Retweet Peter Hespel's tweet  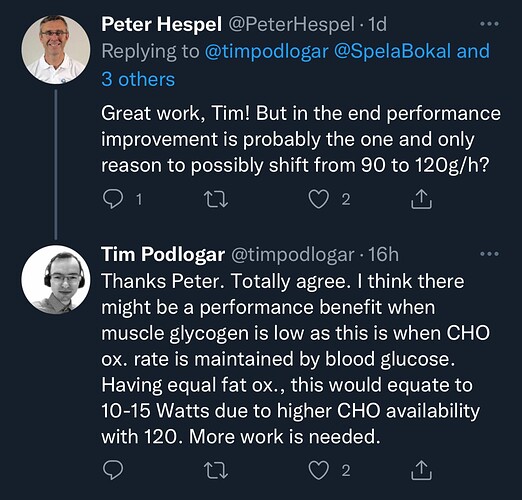[x=216, y=199]
